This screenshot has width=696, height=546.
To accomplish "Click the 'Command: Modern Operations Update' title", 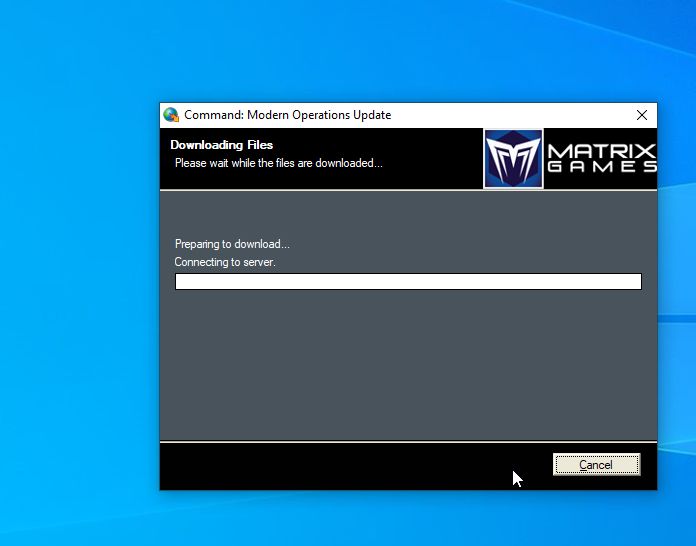I will pyautogui.click(x=288, y=115).
